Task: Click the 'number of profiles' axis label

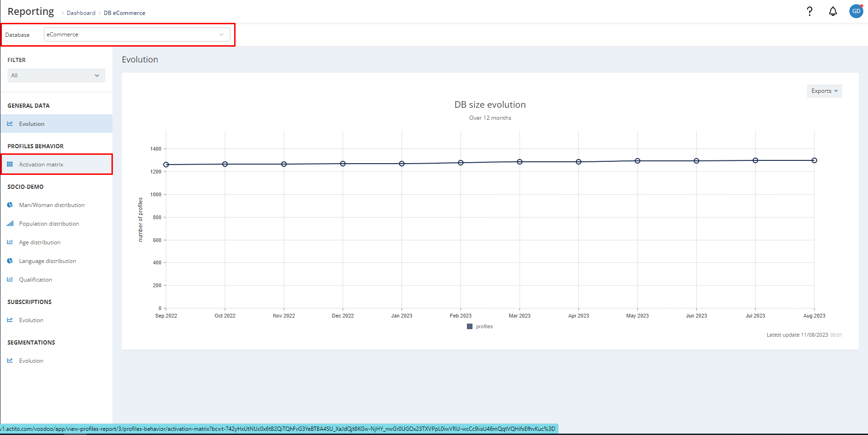Action: point(140,220)
